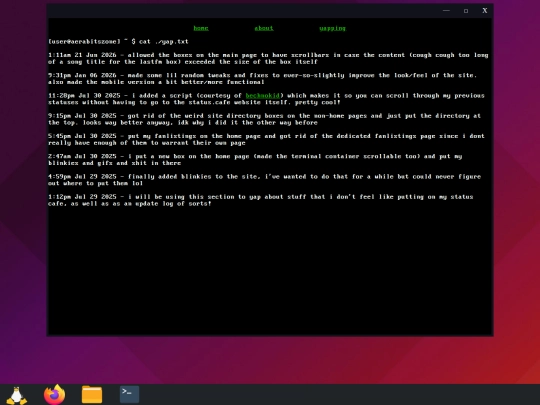
Task: Click the Linux penguin taskbar icon
Action: coord(17,395)
